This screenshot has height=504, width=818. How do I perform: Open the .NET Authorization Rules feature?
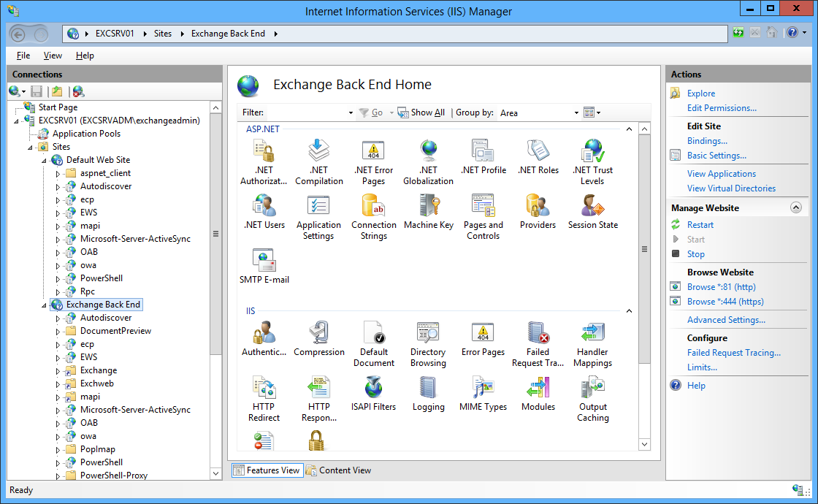264,162
